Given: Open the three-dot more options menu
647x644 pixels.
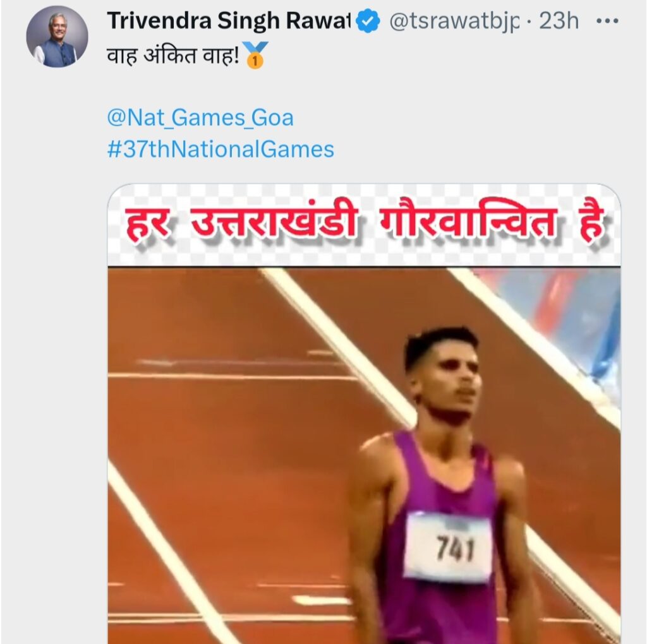Looking at the screenshot, I should pos(607,21).
